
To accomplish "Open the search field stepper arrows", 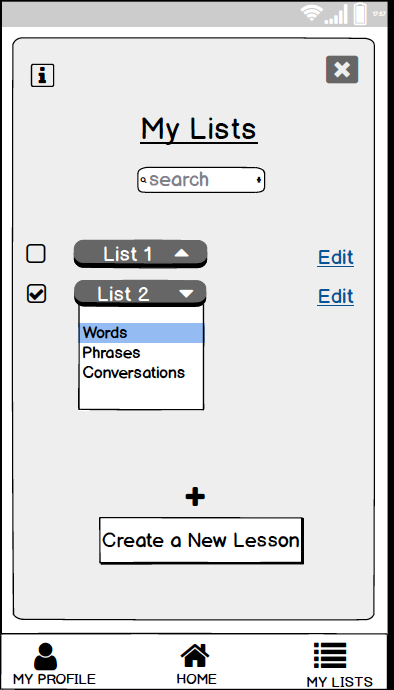I will point(259,180).
